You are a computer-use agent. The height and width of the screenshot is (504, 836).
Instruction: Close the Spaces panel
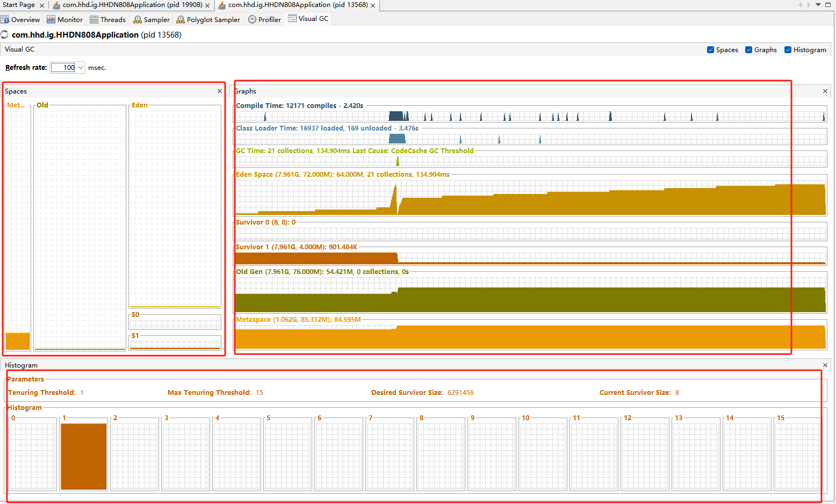pyautogui.click(x=219, y=91)
